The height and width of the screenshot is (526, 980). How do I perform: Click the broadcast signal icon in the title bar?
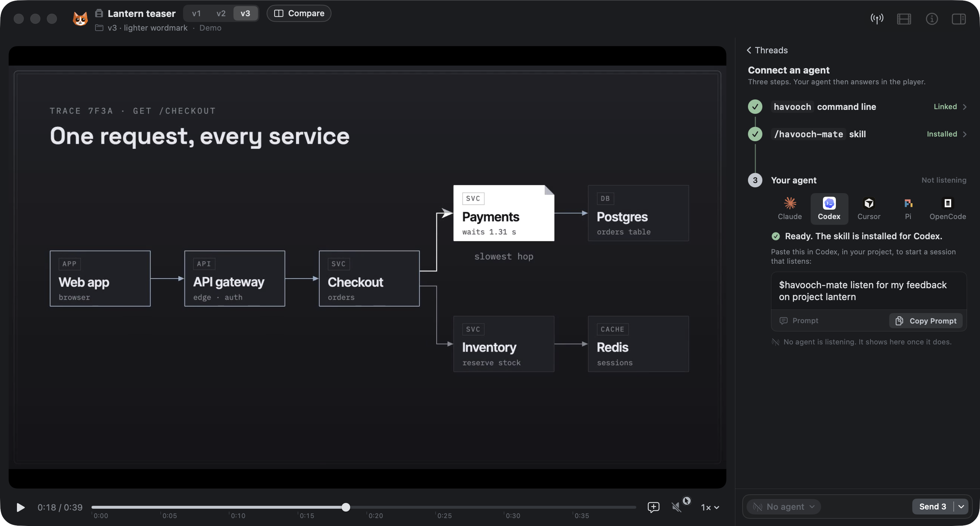pyautogui.click(x=877, y=19)
